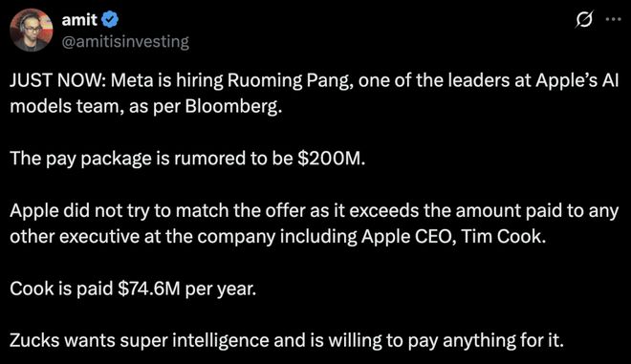Click the JUST NOW text at post start
Image resolution: width=631 pixels, height=364 pixels.
[58, 81]
